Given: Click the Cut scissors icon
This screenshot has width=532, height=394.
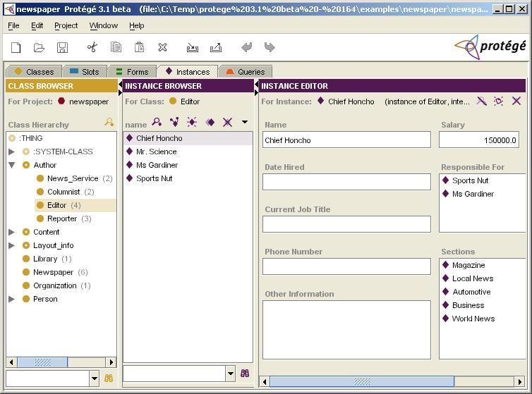Looking at the screenshot, I should (92, 47).
